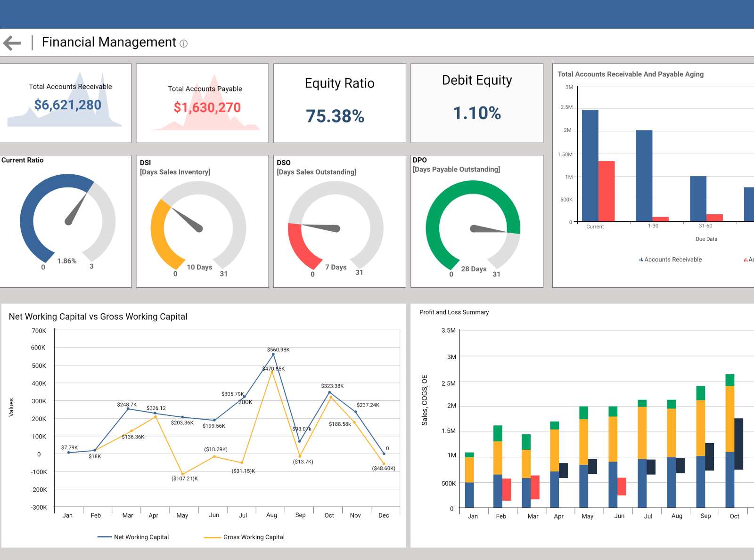Click the DPO [Days Payable Outstanding] heading
This screenshot has width=754, height=560.
tap(456, 165)
